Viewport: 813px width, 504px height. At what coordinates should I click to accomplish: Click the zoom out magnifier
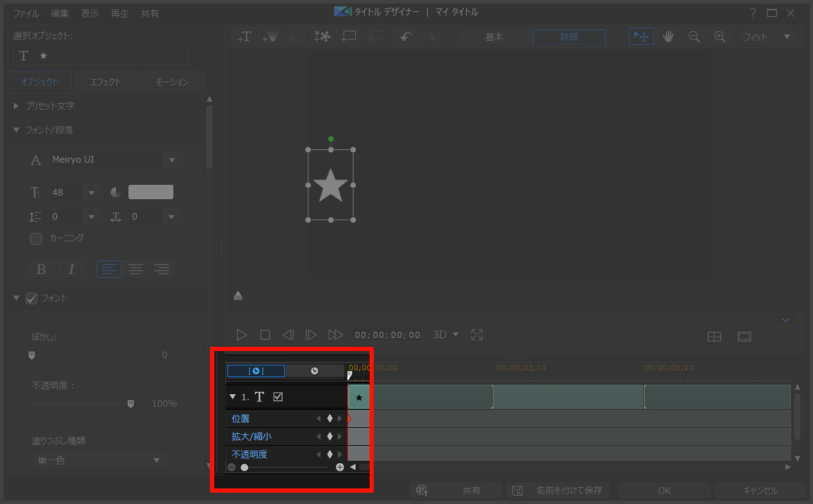point(694,37)
